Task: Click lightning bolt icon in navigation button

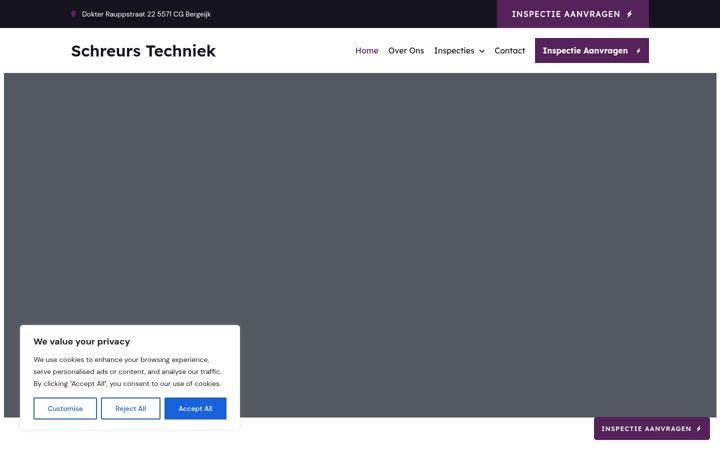Action: click(638, 51)
